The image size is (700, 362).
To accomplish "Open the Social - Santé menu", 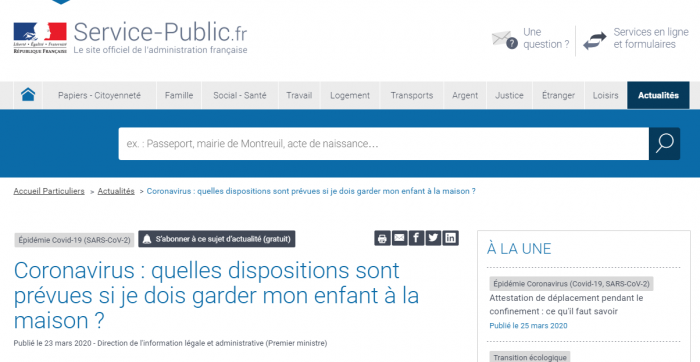I will click(240, 95).
